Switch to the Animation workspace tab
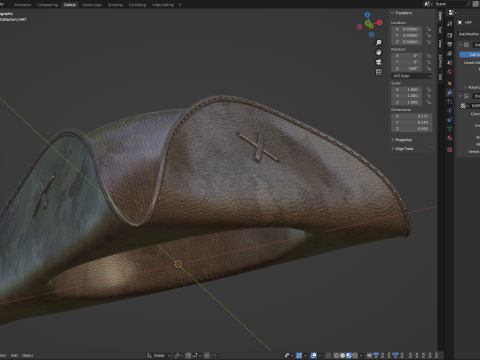This screenshot has width=480, height=360. pyautogui.click(x=22, y=5)
